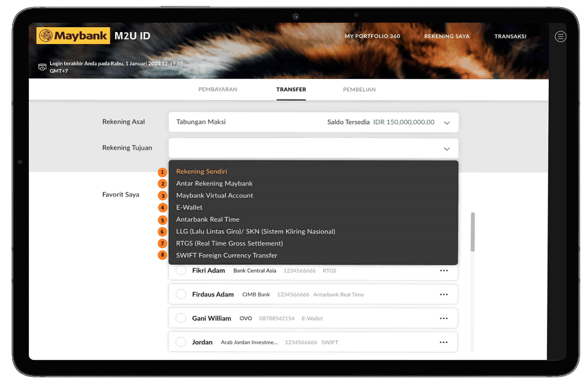Click the favorites list scrollbar
This screenshot has height=384, width=588.
[x=472, y=232]
